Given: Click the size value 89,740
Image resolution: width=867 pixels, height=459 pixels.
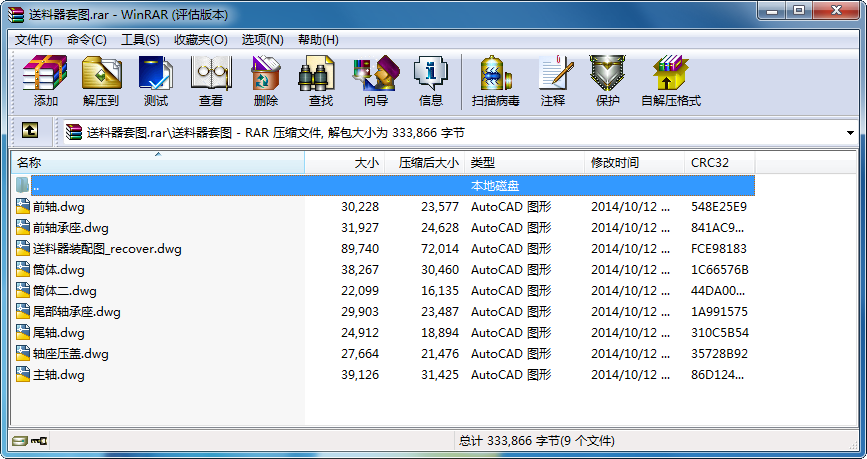Looking at the screenshot, I should [x=360, y=249].
